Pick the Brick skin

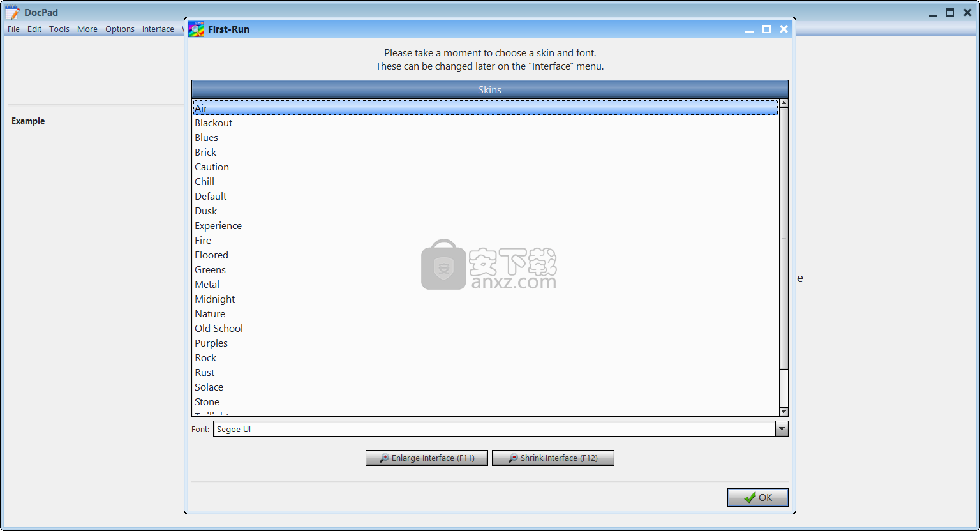coord(485,152)
